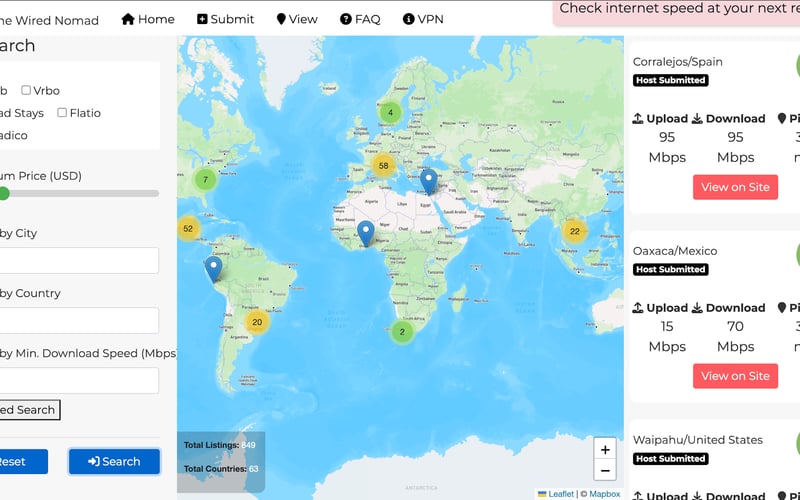This screenshot has width=800, height=500.
Task: Click the Oaxaca/Mexico listing title
Action: click(x=674, y=251)
